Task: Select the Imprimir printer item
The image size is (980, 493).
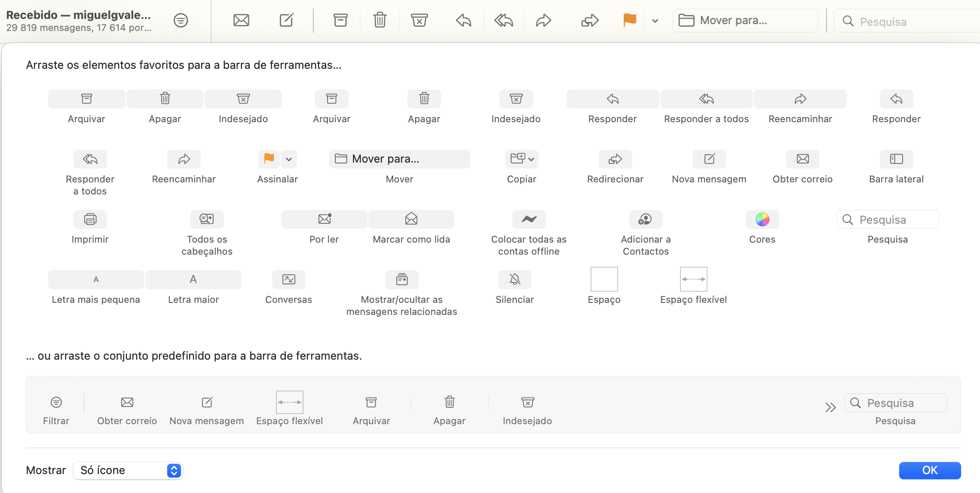Action: pyautogui.click(x=90, y=219)
